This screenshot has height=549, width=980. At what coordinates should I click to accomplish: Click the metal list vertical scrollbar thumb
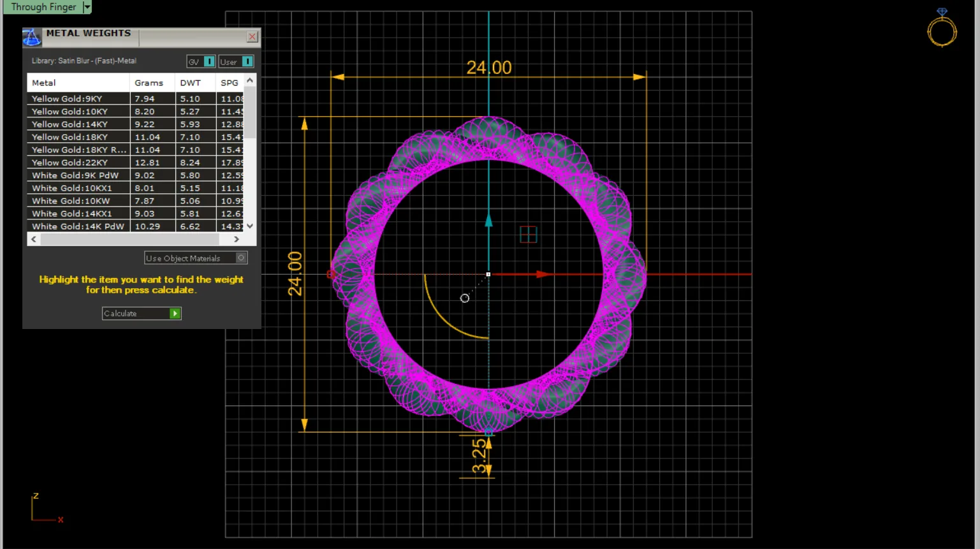click(x=250, y=112)
